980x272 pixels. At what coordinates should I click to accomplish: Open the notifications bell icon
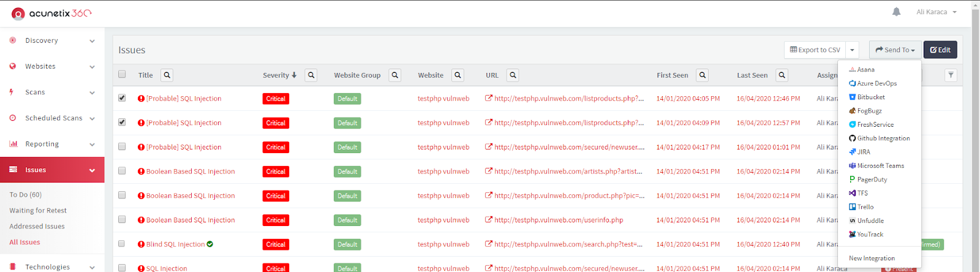pos(896,12)
